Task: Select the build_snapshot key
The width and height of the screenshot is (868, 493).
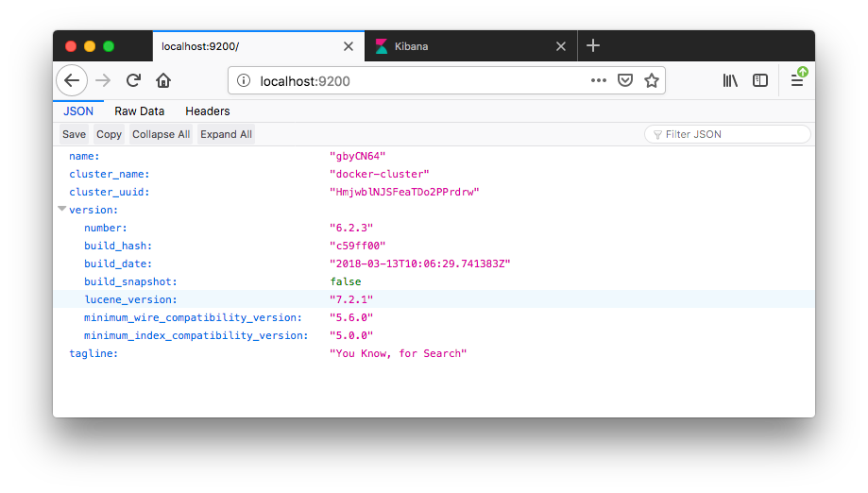Action: [130, 281]
